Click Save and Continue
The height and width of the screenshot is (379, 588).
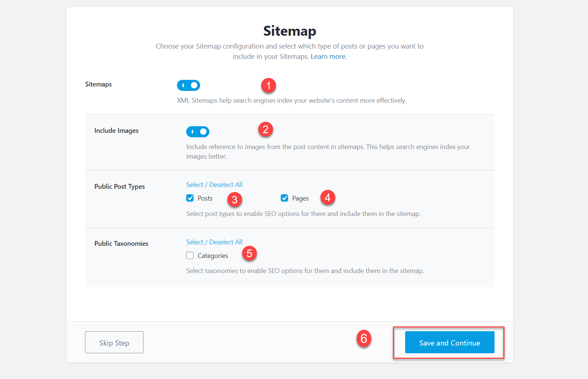[450, 342]
